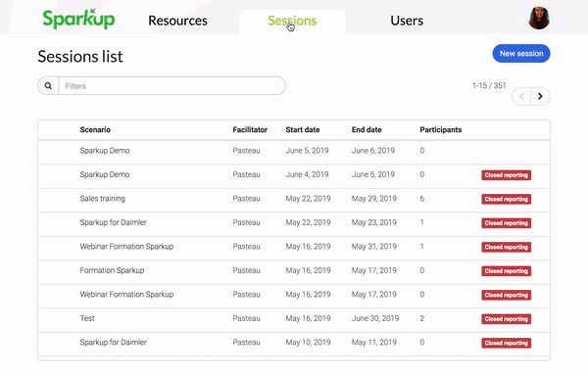Screen dimensions: 588x376
Task: Sort by Scenario column header
Action: tap(95, 130)
